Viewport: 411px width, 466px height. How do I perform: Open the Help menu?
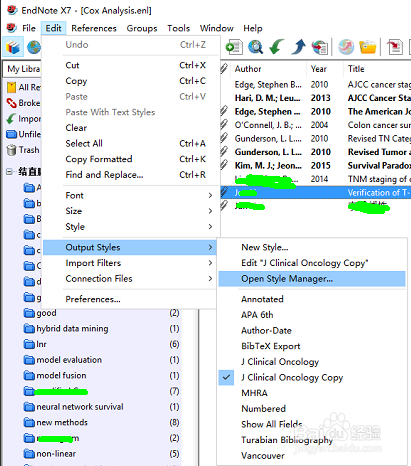252,28
